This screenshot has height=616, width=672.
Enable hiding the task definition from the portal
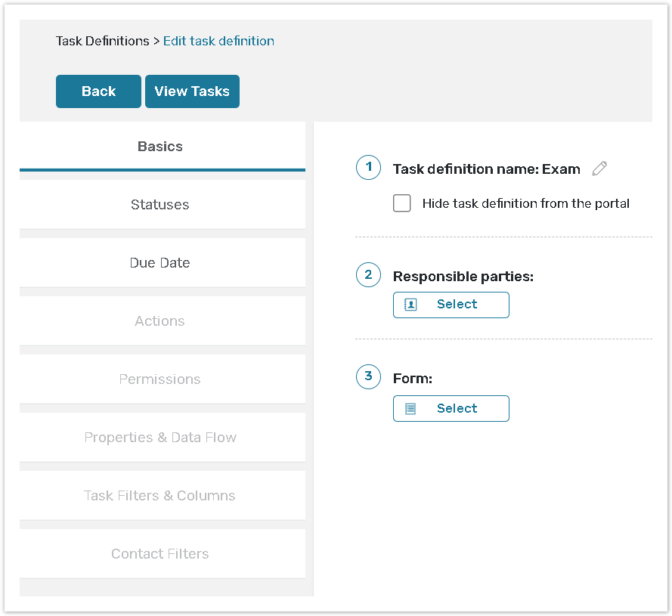click(401, 203)
